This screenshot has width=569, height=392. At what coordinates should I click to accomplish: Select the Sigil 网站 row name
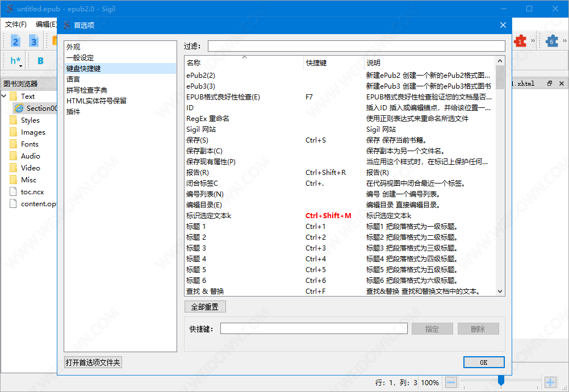201,130
